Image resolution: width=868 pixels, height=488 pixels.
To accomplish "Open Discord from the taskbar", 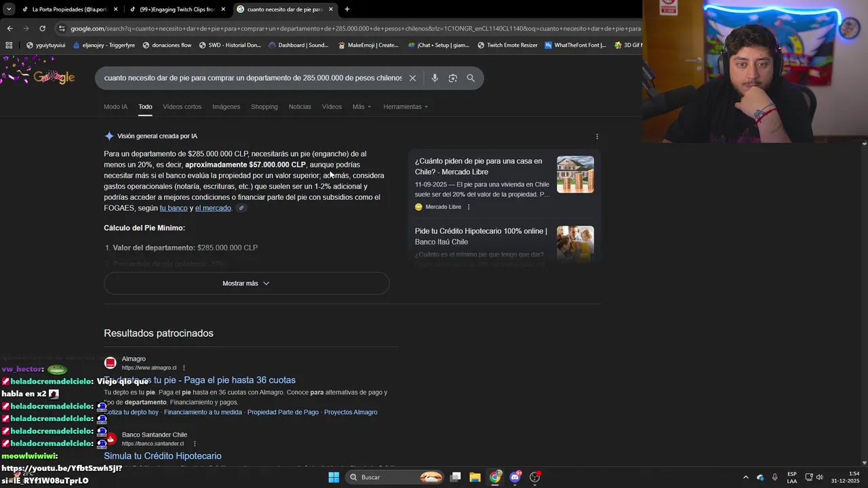I will [515, 477].
